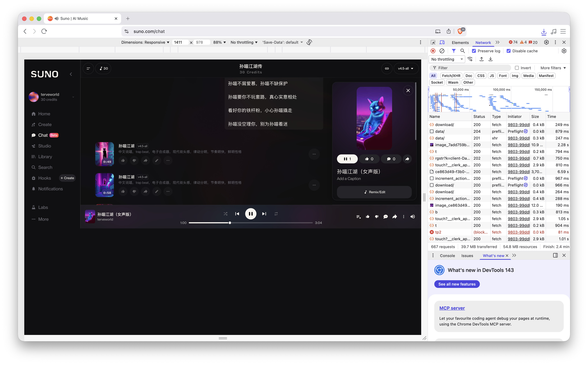Enable the Invert filter checkbox
Screen dimensions: 588x365
[x=517, y=68]
